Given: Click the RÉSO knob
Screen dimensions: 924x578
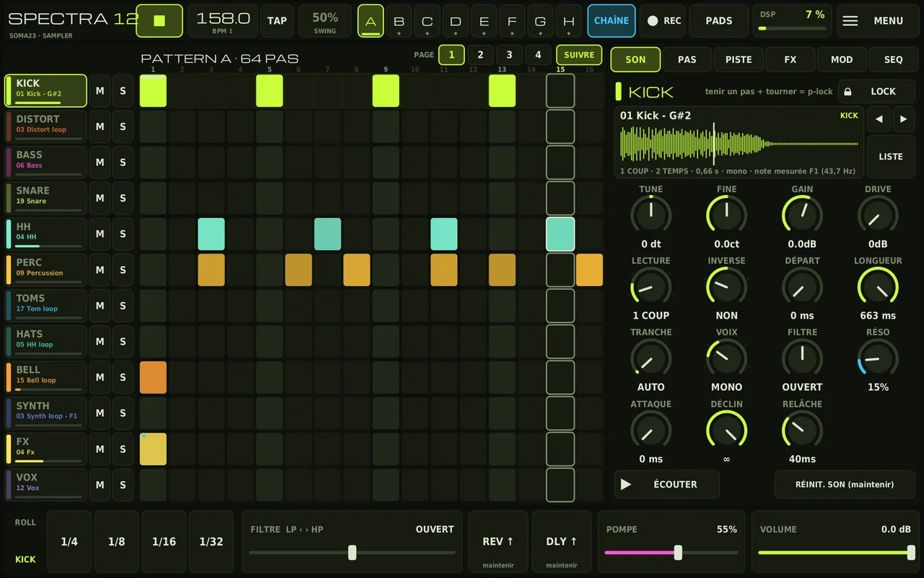Looking at the screenshot, I should click(x=878, y=358).
